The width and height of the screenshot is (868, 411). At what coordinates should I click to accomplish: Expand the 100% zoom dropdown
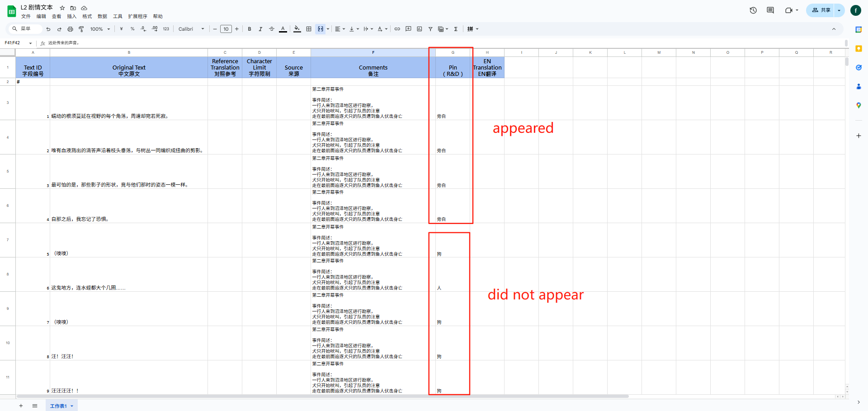pos(100,29)
